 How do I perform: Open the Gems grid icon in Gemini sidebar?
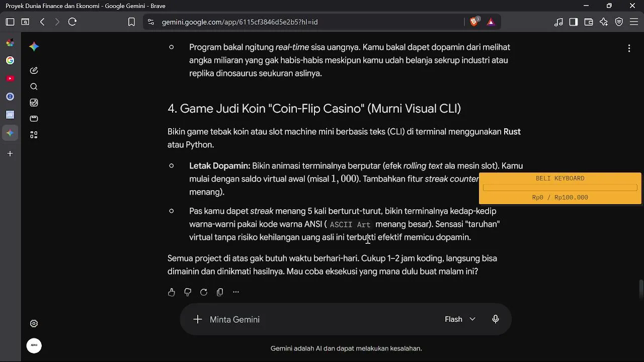click(34, 135)
